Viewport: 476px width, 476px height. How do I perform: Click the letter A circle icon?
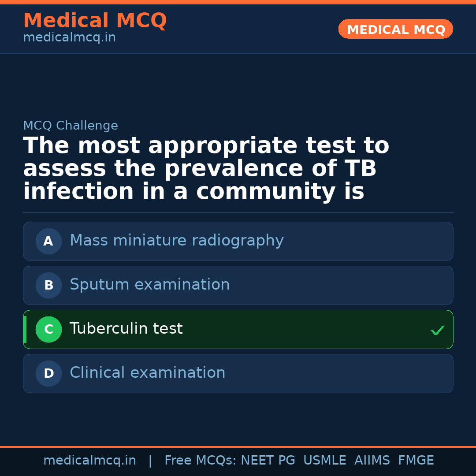[x=48, y=241]
